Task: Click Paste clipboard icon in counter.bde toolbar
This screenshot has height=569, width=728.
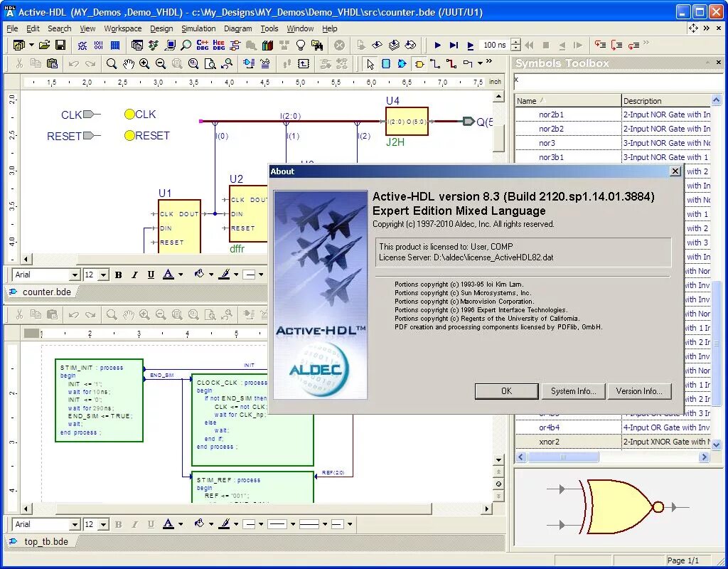Action: coord(53,63)
